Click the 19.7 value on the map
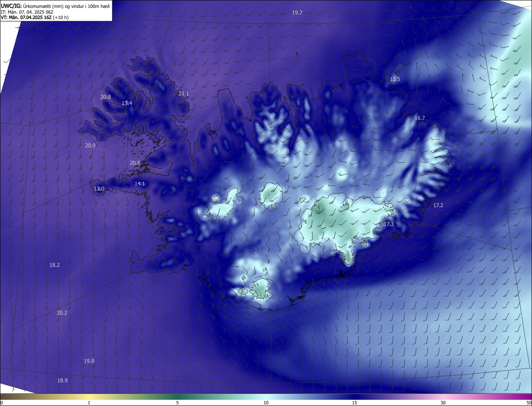The width and height of the screenshot is (532, 406). pyautogui.click(x=297, y=13)
